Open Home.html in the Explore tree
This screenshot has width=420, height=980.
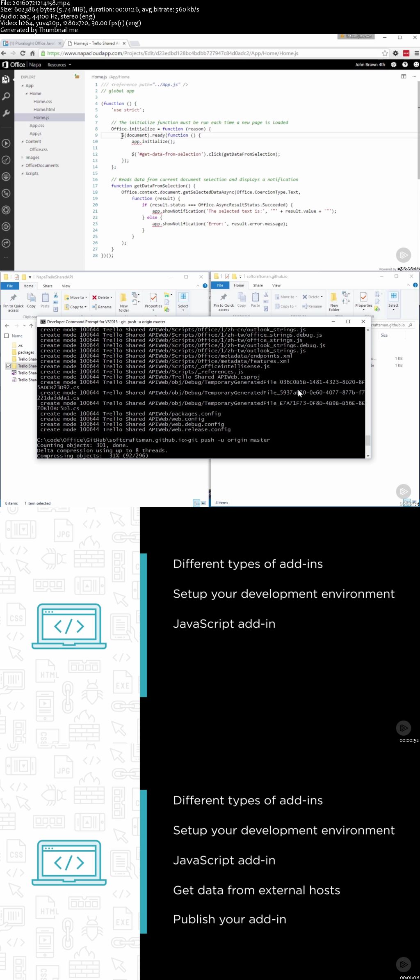pos(44,110)
